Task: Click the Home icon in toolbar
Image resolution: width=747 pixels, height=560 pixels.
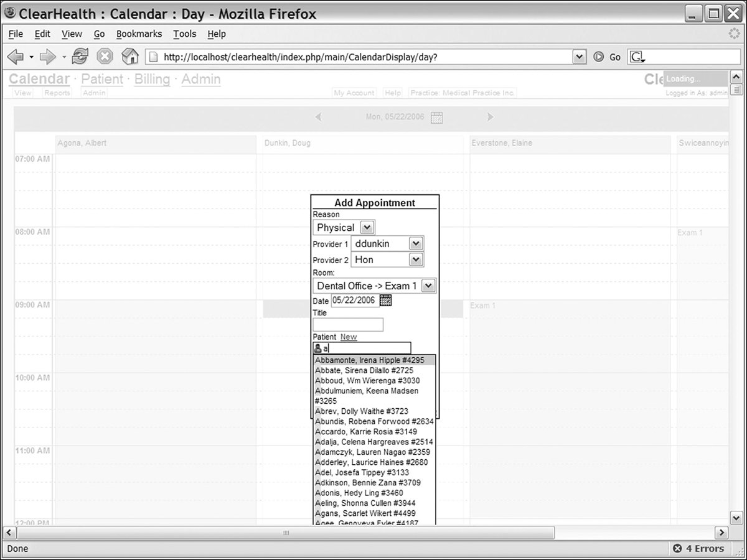Action: pyautogui.click(x=129, y=57)
